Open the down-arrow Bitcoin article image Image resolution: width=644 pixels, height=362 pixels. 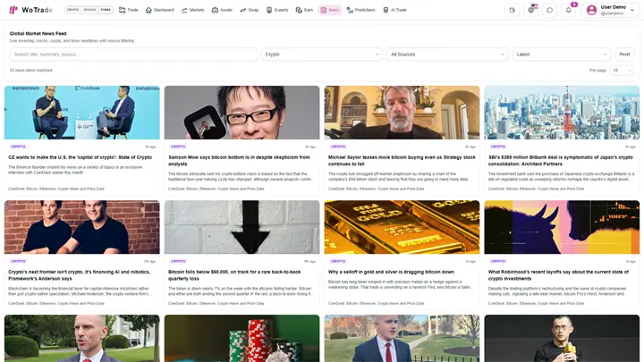pyautogui.click(x=241, y=227)
